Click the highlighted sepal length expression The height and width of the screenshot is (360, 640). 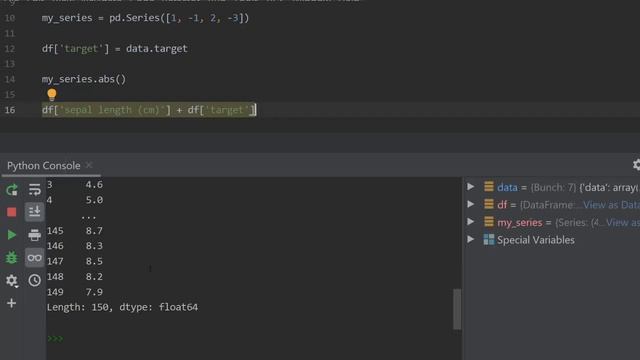click(x=149, y=110)
